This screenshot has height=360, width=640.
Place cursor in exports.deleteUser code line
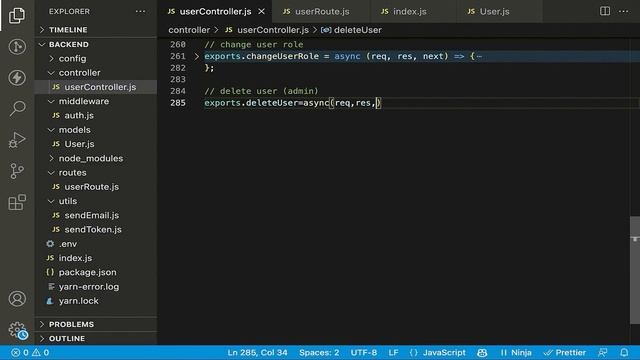tap(293, 103)
